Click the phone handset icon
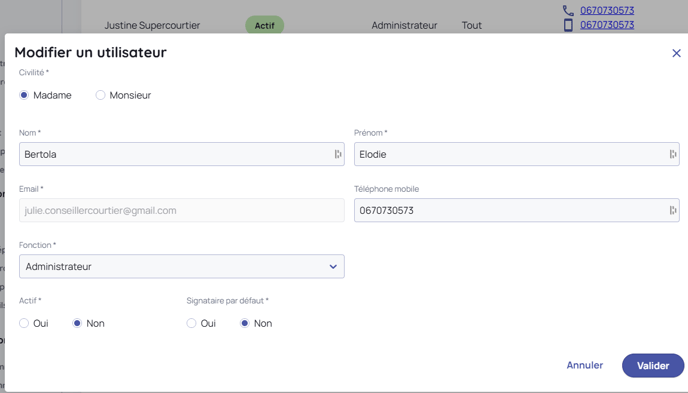Screen dimensions: 688x393 coord(568,11)
